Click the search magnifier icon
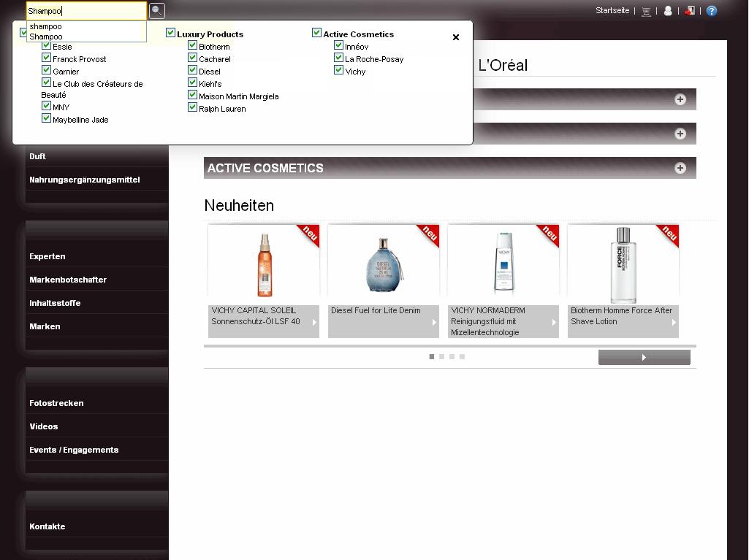The height and width of the screenshot is (560, 749). pos(156,11)
